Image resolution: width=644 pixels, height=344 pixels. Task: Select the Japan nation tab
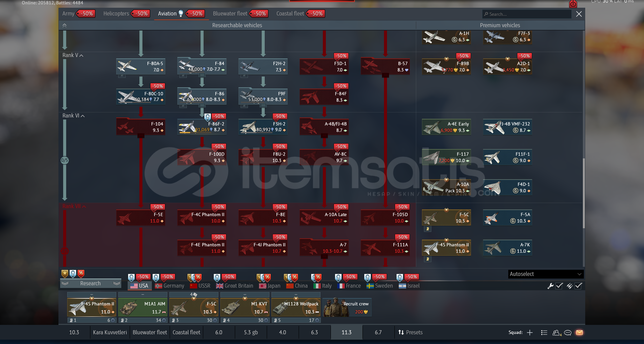(x=270, y=286)
